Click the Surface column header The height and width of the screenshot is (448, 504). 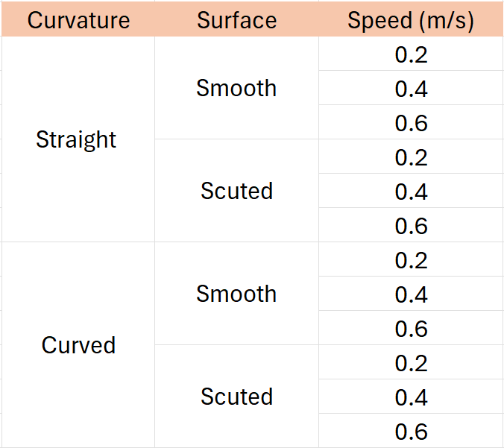(x=236, y=20)
